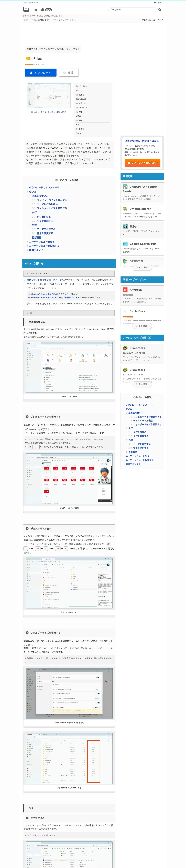This screenshot has width=186, height=868.
Task: Jump to タグを付ける in main contents list
Action: click(x=44, y=217)
